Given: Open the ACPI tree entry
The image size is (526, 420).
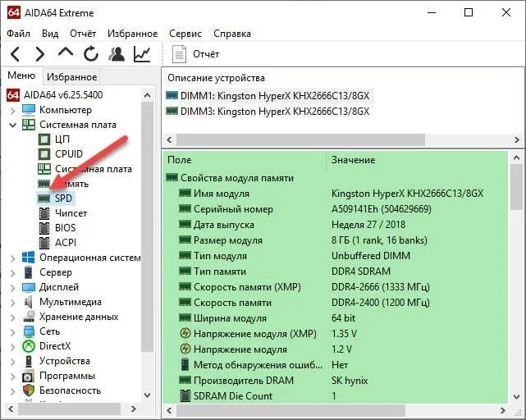Looking at the screenshot, I should [66, 243].
